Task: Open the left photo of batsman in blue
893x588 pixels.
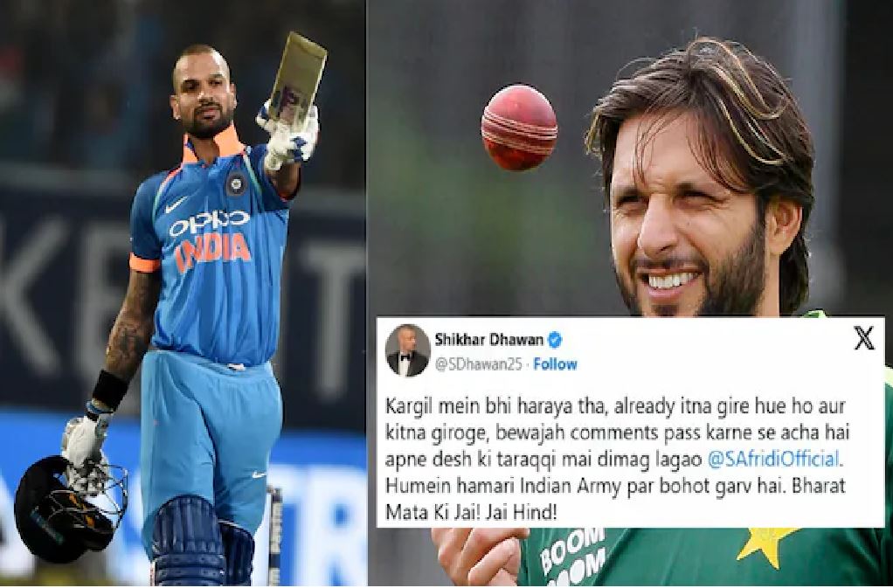Action: (183, 294)
